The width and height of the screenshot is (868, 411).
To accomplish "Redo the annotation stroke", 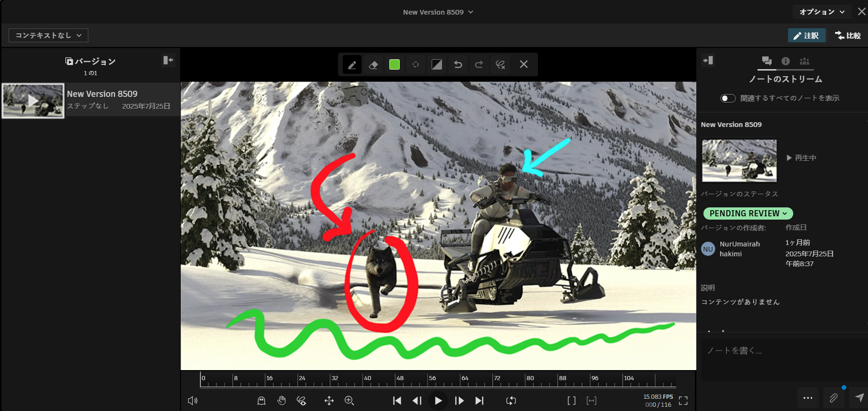I will [479, 64].
